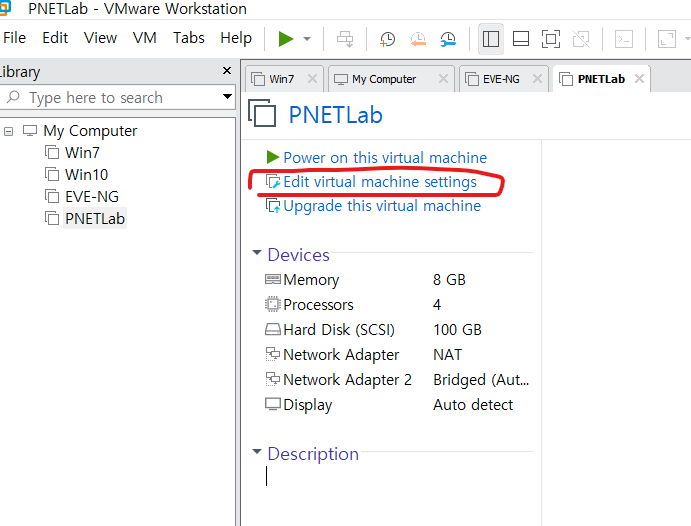Select My Computer in the library tree
Image resolution: width=691 pixels, height=526 pixels.
pos(90,131)
